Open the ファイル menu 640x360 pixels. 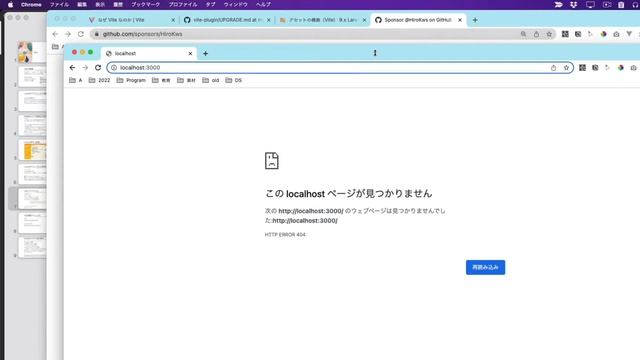[59, 4]
